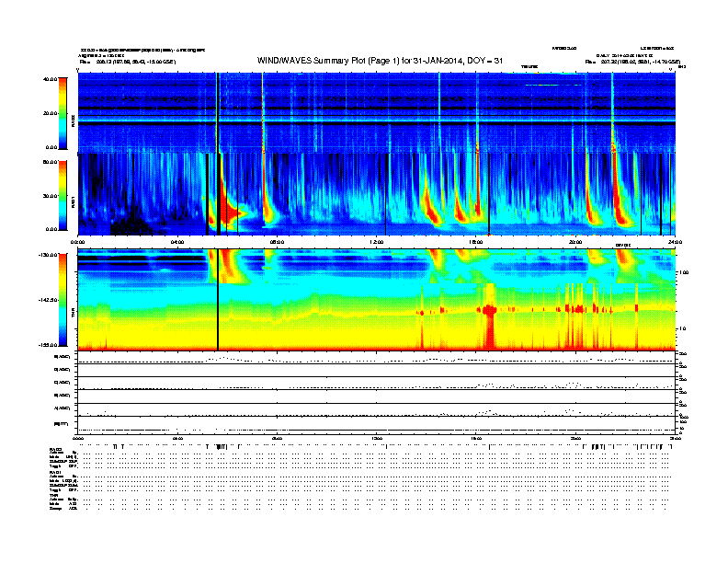Click 04:00 label on the bottom line-plot axis
728x563 pixels.
click(x=177, y=438)
